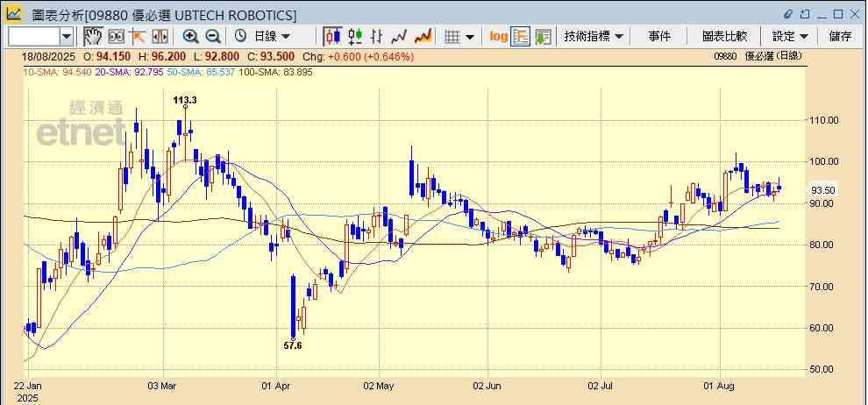This screenshot has height=405, width=868.
Task: Click the open price O: 94.150
Action: click(x=107, y=56)
